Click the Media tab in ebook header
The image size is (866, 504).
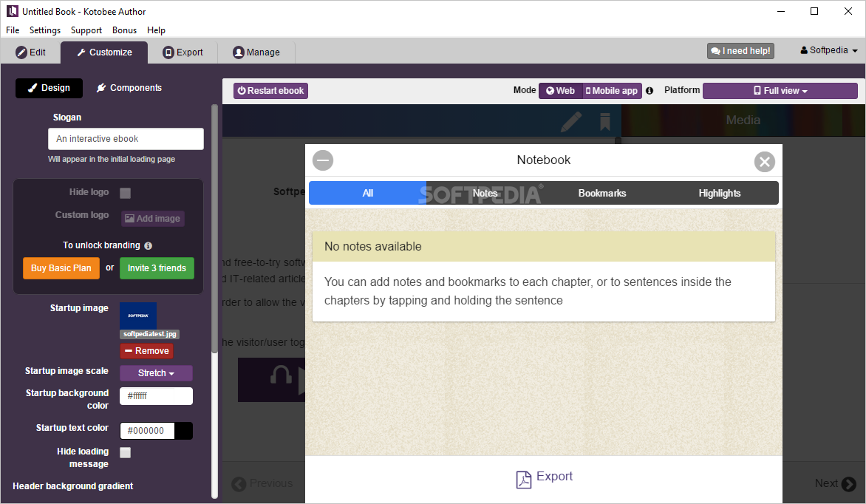pos(743,120)
